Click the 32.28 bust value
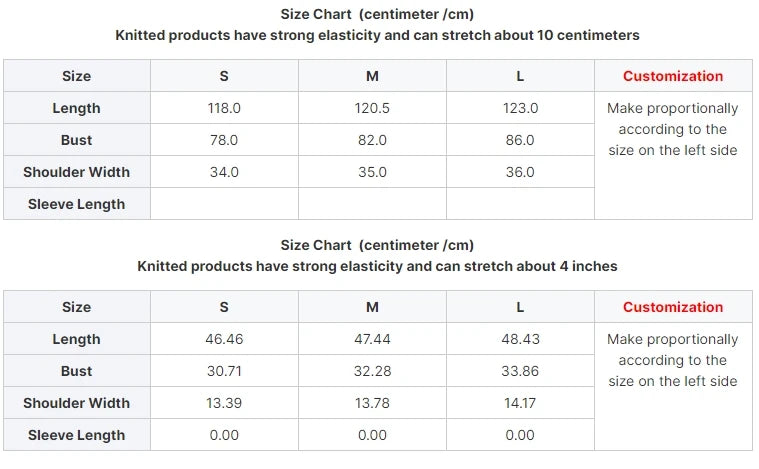The height and width of the screenshot is (469, 759). tap(372, 371)
